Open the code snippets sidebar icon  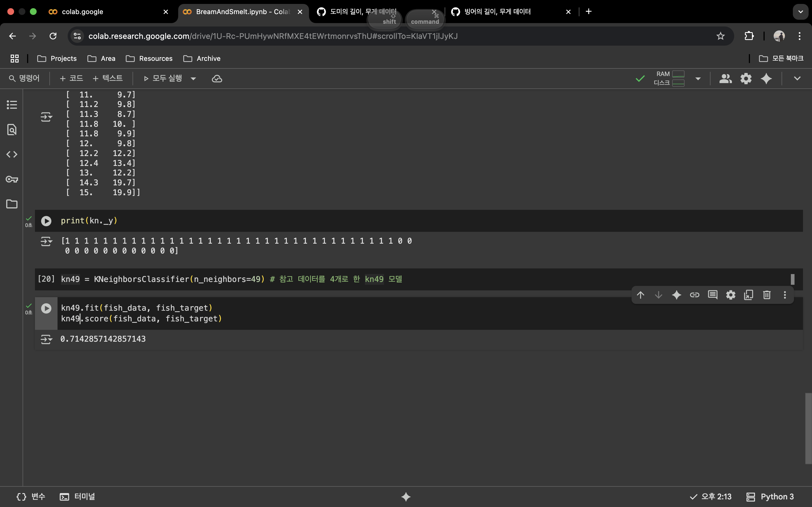coord(12,154)
